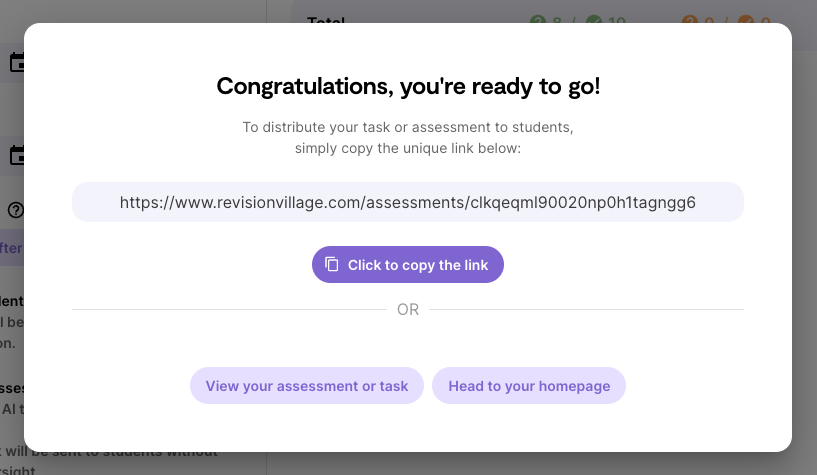Click the 'Congratulations, you're ready to go!' heading
Screen dimensions: 817x475
pyautogui.click(x=408, y=86)
